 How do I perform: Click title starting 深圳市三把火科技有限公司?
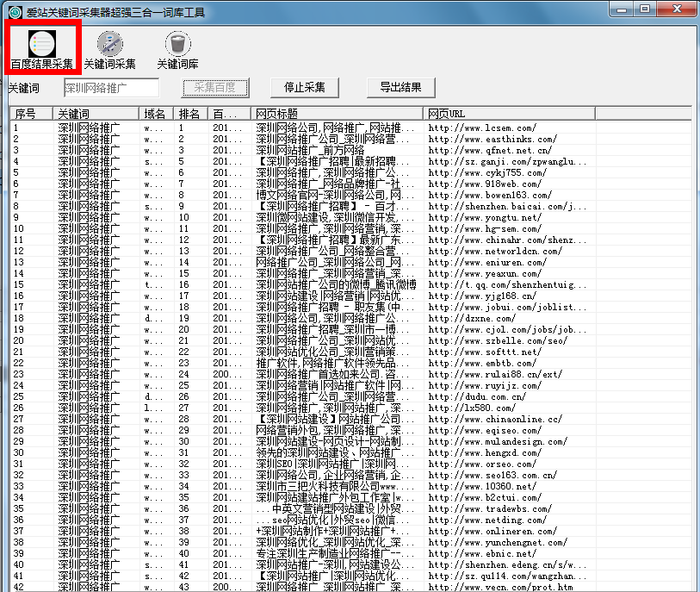click(335, 486)
